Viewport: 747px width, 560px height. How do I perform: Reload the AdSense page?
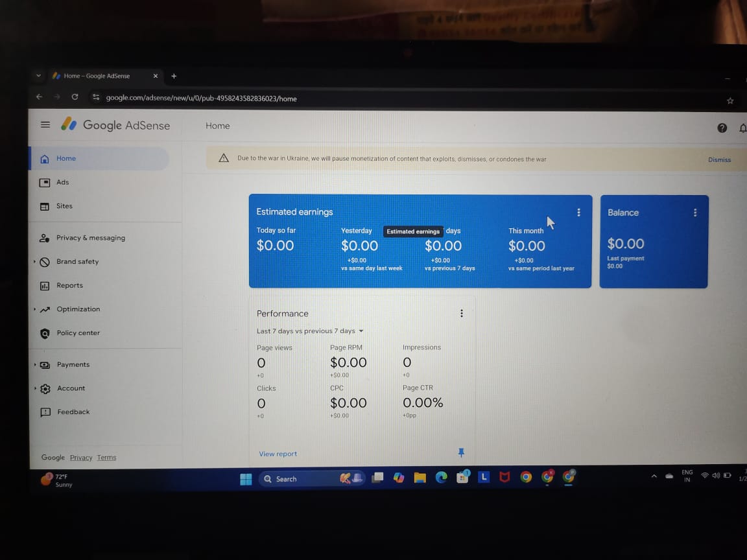point(75,97)
